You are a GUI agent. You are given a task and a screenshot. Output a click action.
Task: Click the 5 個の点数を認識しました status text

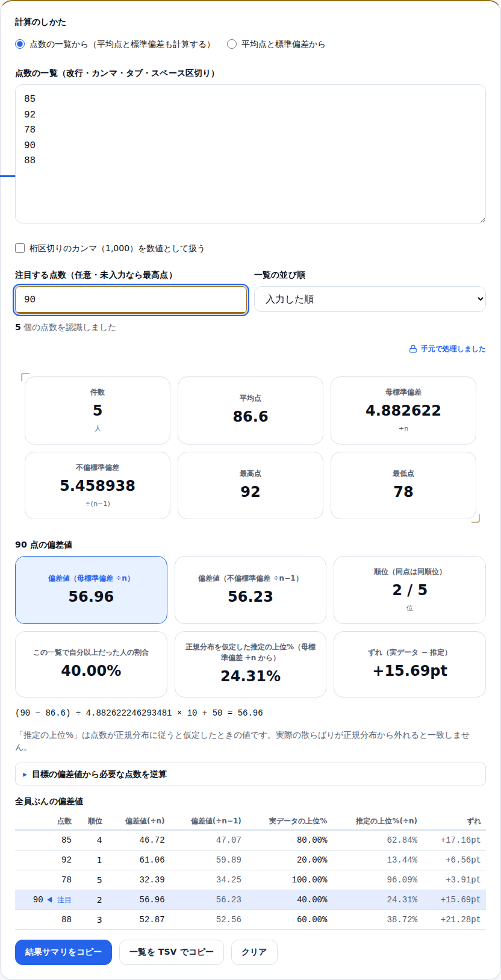pos(66,328)
